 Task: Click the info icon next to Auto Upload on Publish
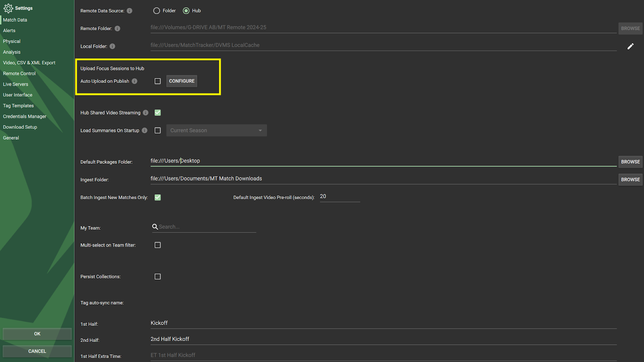[134, 81]
